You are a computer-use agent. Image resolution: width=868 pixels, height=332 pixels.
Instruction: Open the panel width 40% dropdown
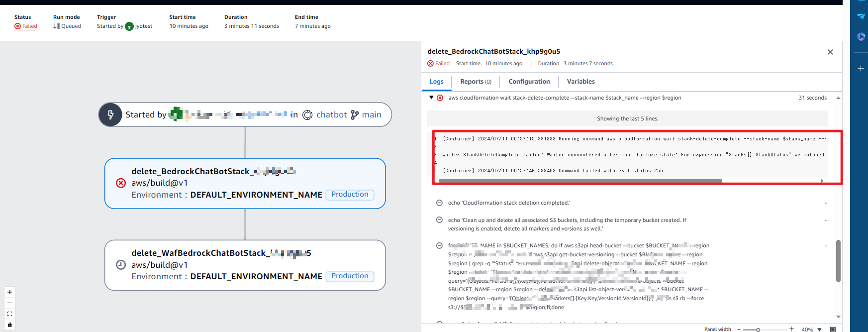tap(819, 329)
